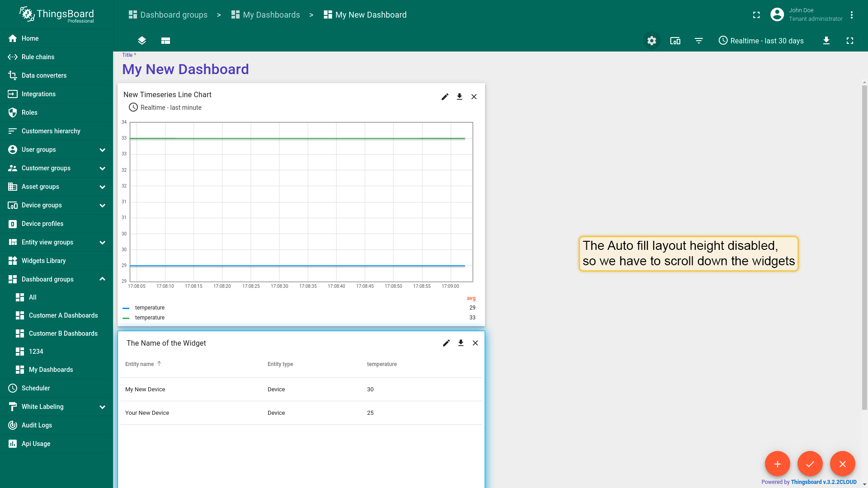Open Scheduler in sidebar
868x488 pixels.
(x=57, y=388)
